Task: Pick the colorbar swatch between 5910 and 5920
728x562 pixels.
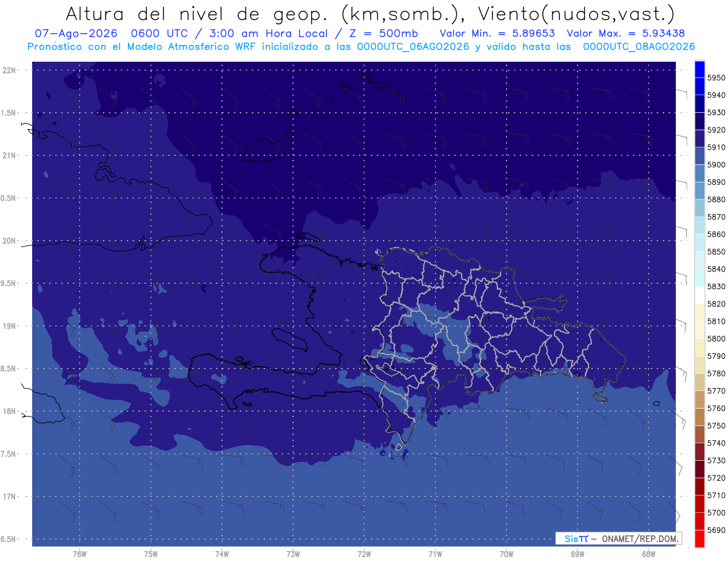Action: tap(699, 139)
